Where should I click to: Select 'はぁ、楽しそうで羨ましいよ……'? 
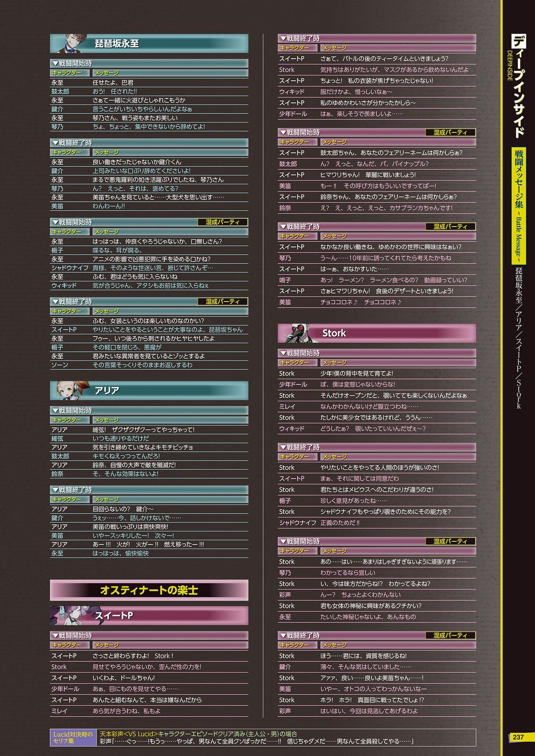click(x=362, y=114)
